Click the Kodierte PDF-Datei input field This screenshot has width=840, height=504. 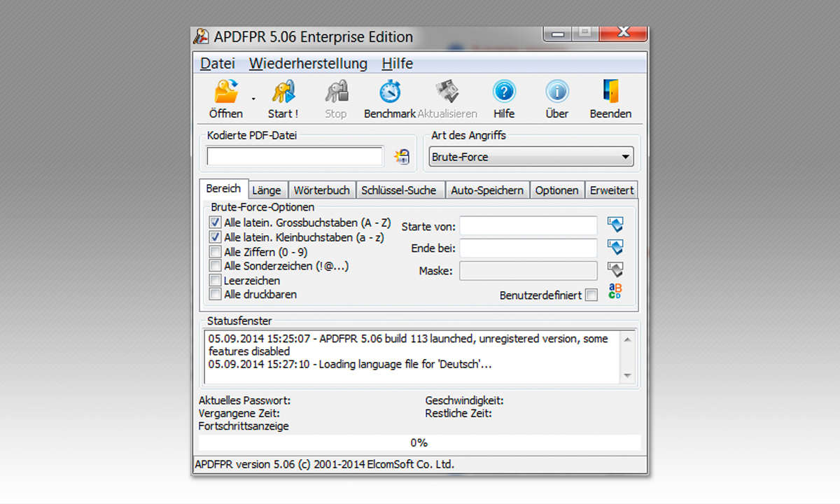(295, 157)
